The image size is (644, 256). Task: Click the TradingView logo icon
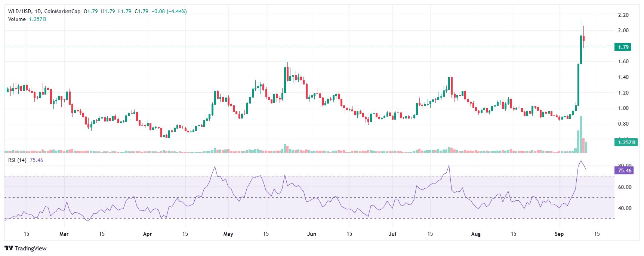[x=9, y=248]
